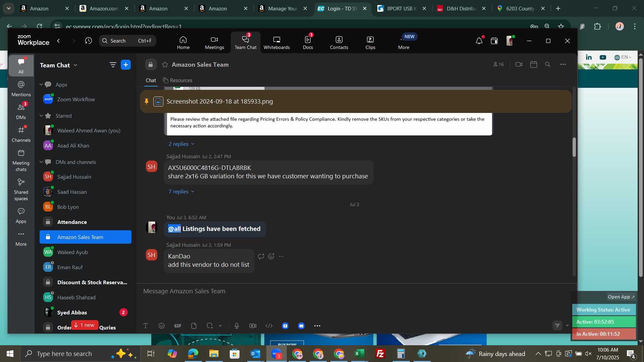Open more actions for KanDao message

(x=281, y=256)
